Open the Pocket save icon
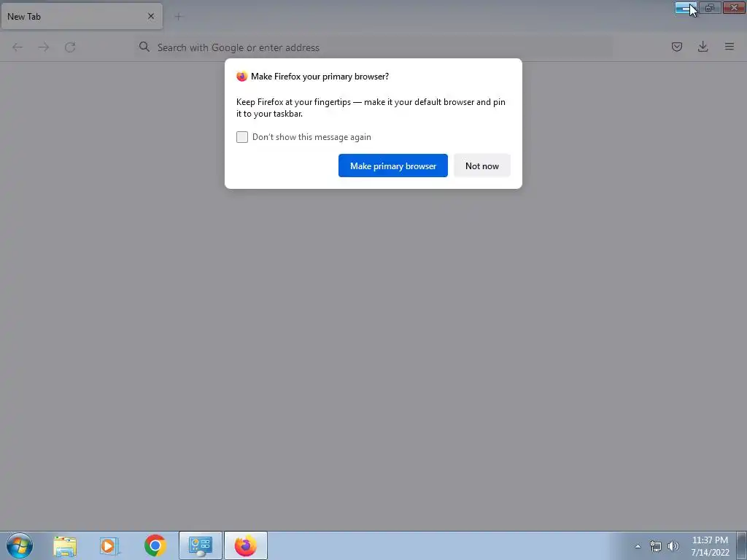This screenshot has width=747, height=560. point(676,47)
